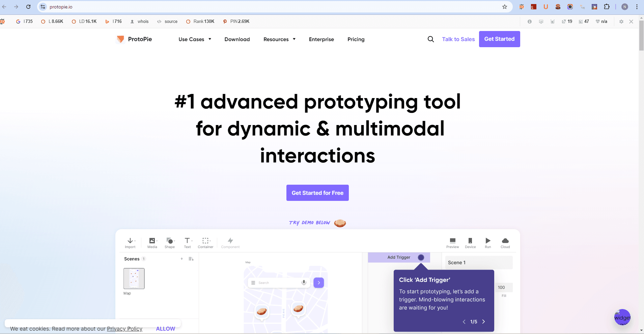
Task: Click the purple arrow button beside search
Action: 319,282
